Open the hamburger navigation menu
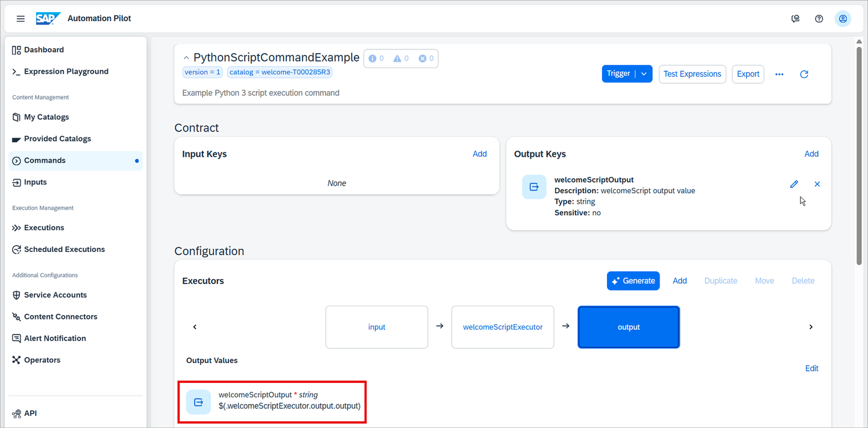This screenshot has width=868, height=428. (20, 19)
